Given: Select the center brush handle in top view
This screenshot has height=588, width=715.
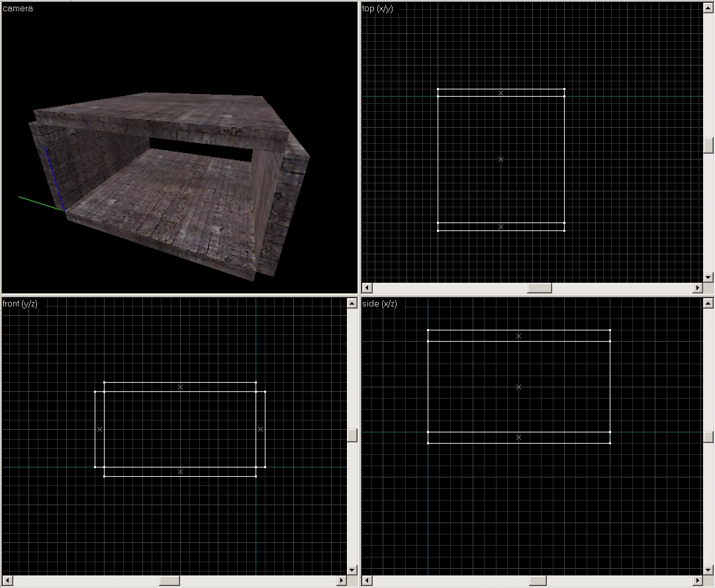Looking at the screenshot, I should [501, 159].
